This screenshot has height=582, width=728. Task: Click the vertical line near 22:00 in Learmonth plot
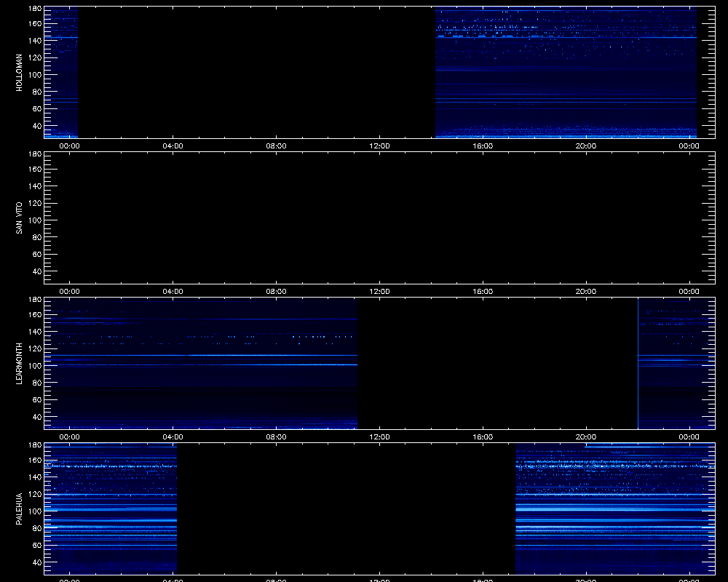pos(638,364)
